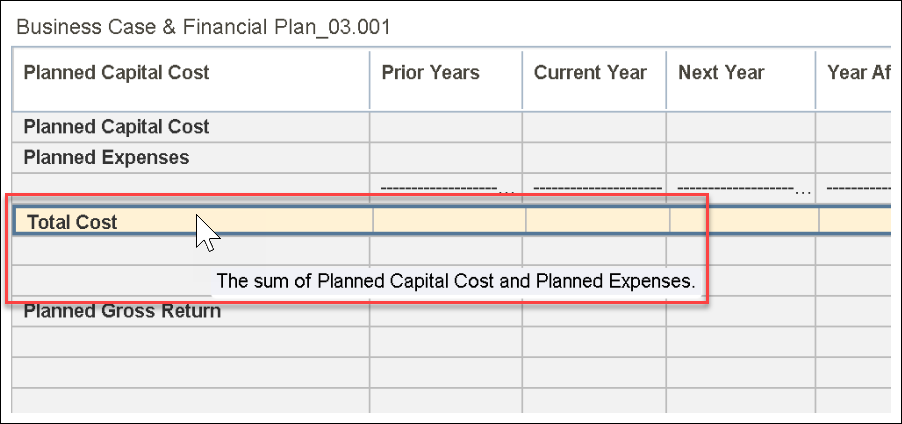Select Planned Capital Cost Current Year cell
Screen dimensions: 902x424
594,127
